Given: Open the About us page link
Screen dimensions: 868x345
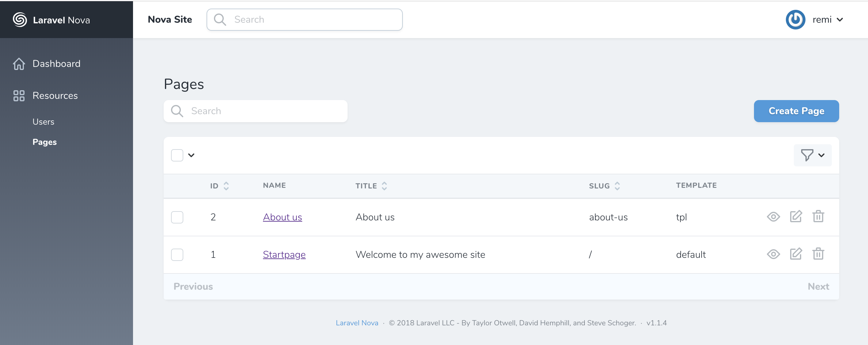Looking at the screenshot, I should pos(282,217).
